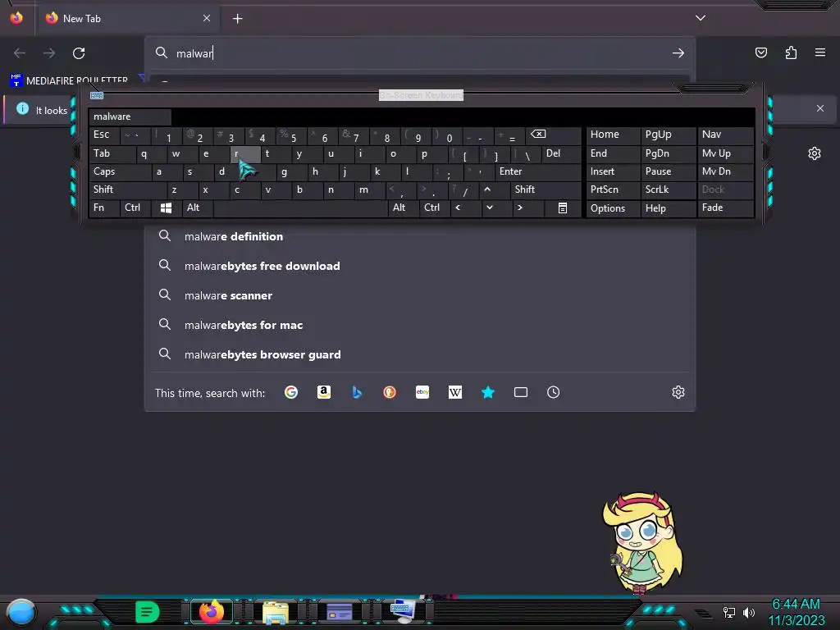Open the Start orb on taskbar

click(21, 612)
